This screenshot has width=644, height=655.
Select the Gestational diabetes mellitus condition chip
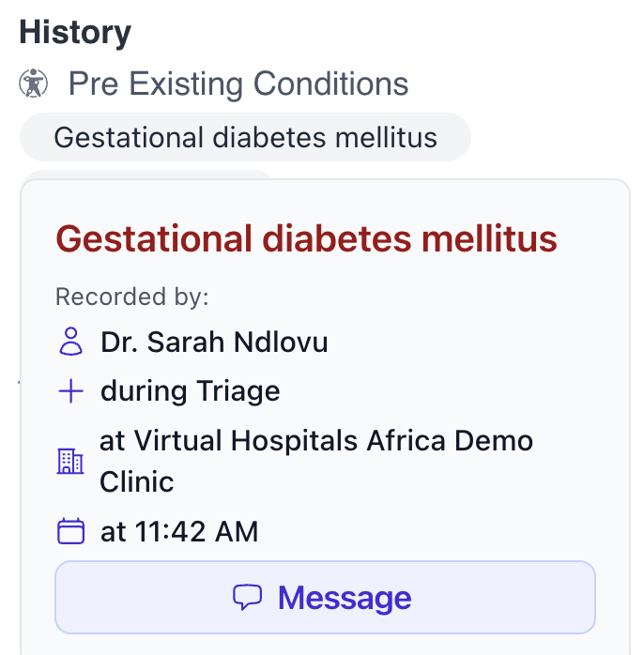click(x=245, y=138)
